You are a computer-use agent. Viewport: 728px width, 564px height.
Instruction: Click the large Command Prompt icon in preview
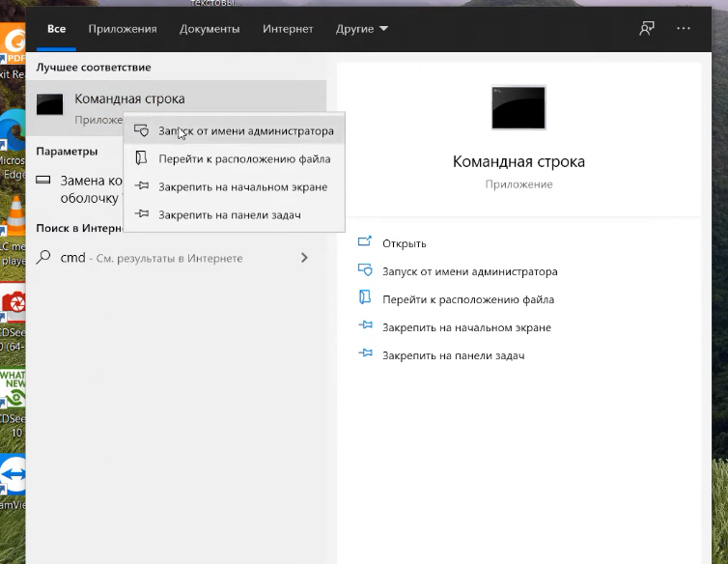click(518, 107)
